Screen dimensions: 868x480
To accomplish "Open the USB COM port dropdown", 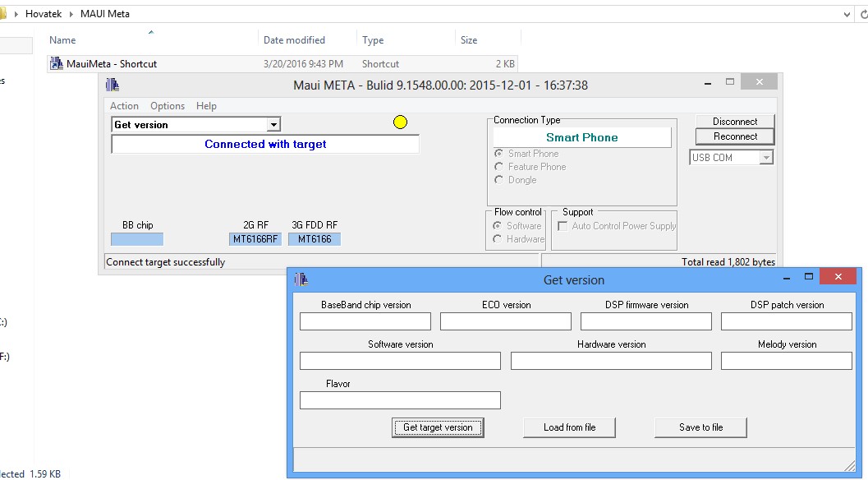I will point(767,157).
